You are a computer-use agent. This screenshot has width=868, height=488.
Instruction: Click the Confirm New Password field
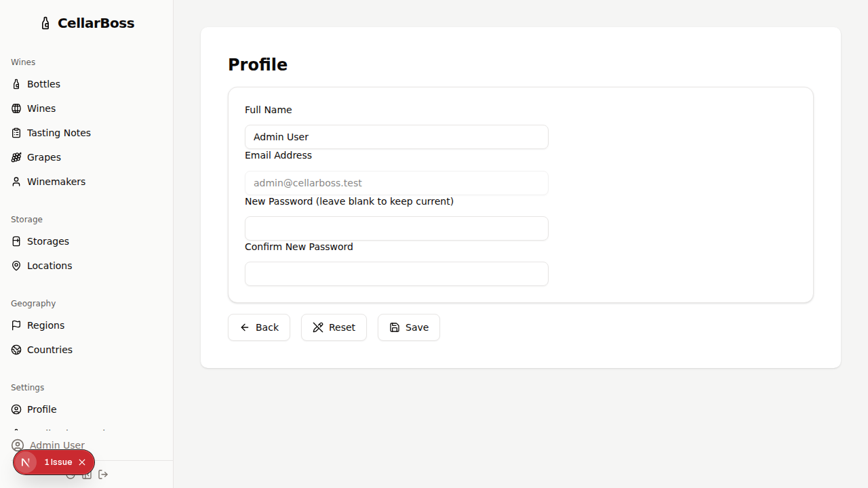pos(396,274)
